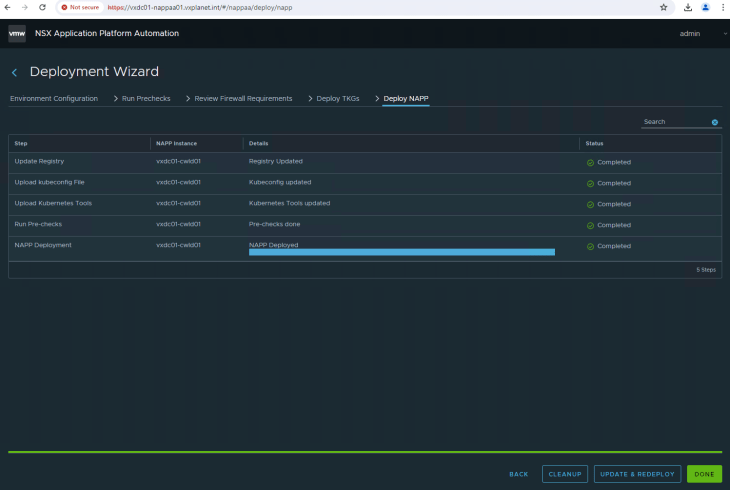Open the Chrome three-dot menu

click(722, 7)
